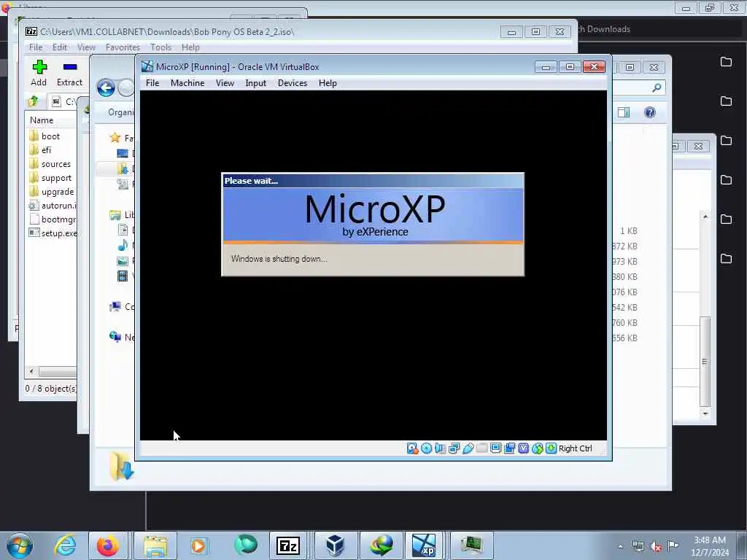Select setup.exe in 7-Zip list
Viewport: 747px width, 560px height.
pos(53,233)
